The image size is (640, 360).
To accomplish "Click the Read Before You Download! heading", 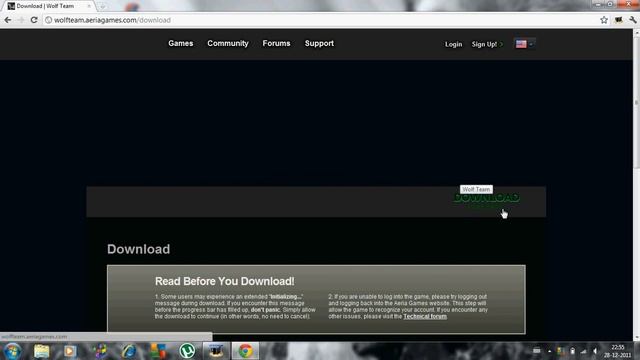I will coord(224,281).
